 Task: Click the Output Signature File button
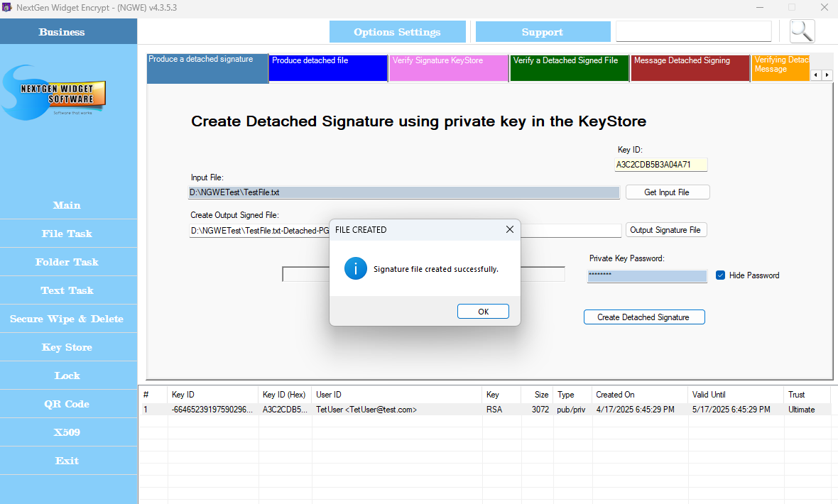pos(666,230)
